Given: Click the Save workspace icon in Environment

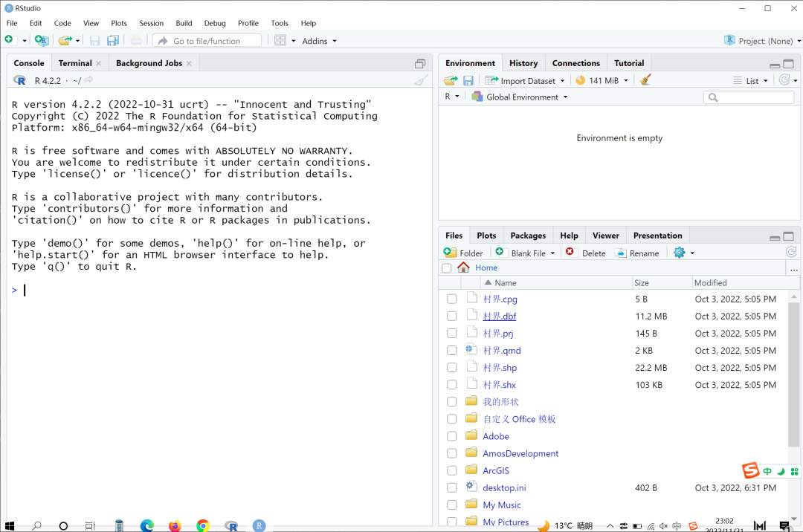Looking at the screenshot, I should [468, 80].
